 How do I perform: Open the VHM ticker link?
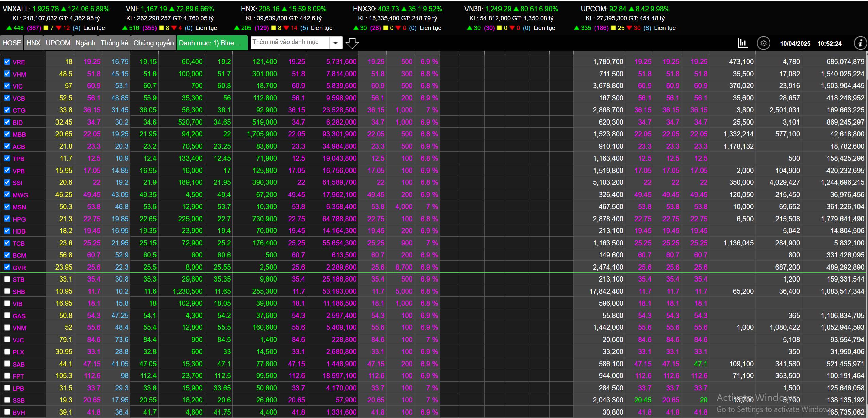[x=19, y=74]
